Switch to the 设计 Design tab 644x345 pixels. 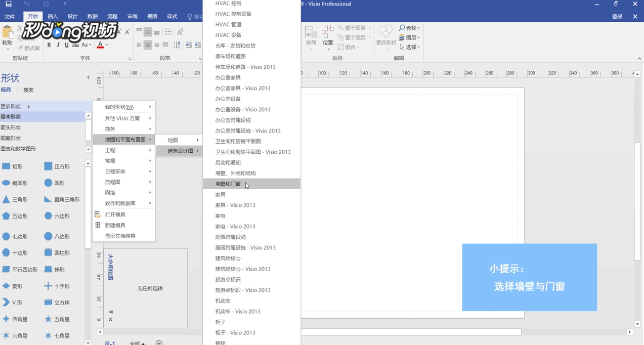[72, 17]
